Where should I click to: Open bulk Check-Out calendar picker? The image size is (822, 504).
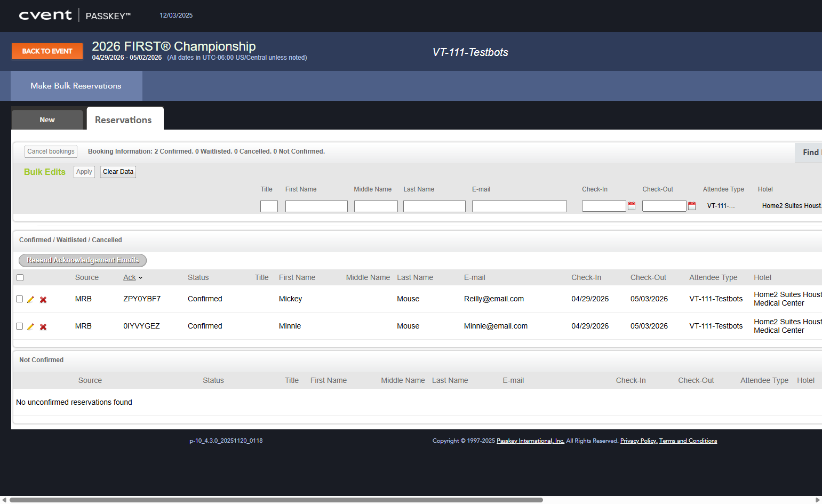(x=692, y=206)
